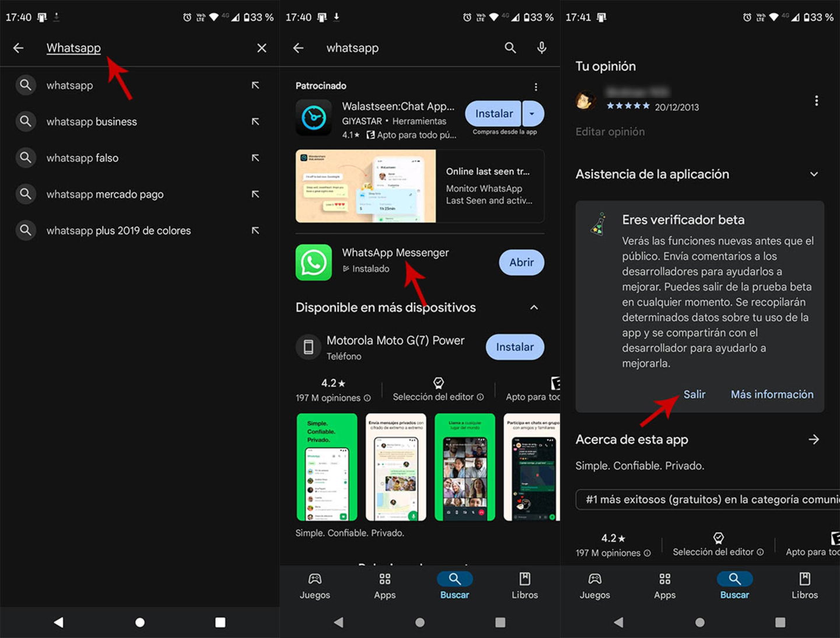Fill query using arrow beside 'whatsapp plus 2019'
The width and height of the screenshot is (840, 638).
point(256,230)
